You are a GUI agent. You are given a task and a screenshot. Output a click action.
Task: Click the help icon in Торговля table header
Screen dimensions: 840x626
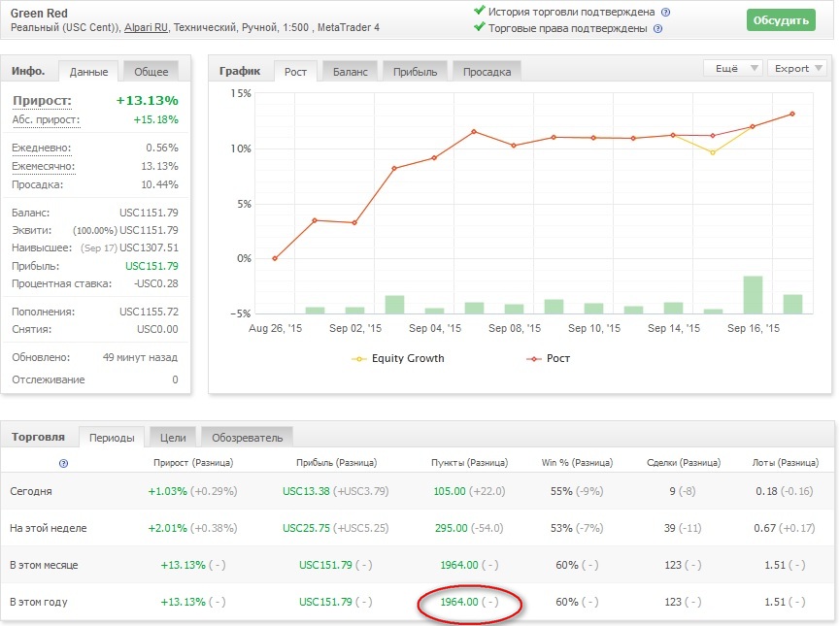[x=63, y=463]
